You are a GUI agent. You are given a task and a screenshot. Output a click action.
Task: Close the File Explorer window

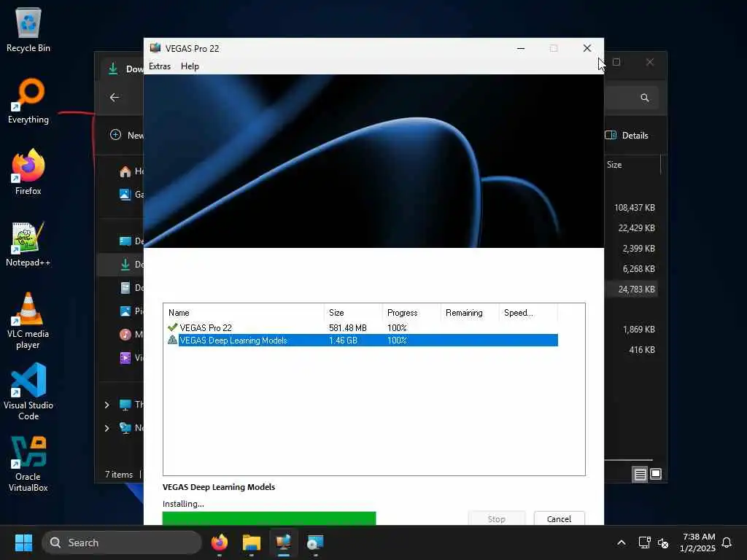tap(650, 62)
